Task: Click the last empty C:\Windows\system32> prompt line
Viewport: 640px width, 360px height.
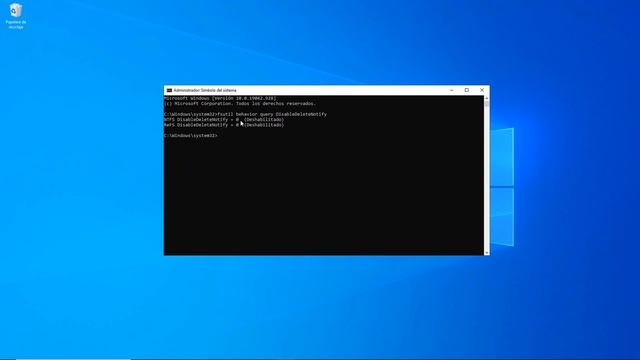Action: click(x=191, y=136)
